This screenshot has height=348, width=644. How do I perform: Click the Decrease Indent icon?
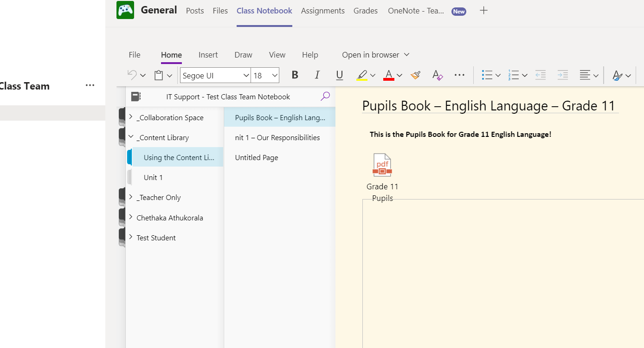(540, 75)
